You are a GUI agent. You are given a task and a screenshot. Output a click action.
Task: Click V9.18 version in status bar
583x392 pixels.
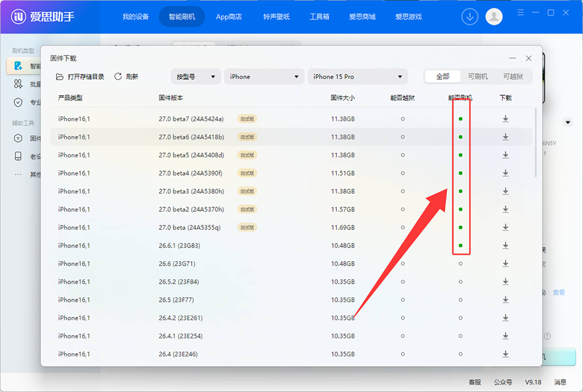point(533,382)
